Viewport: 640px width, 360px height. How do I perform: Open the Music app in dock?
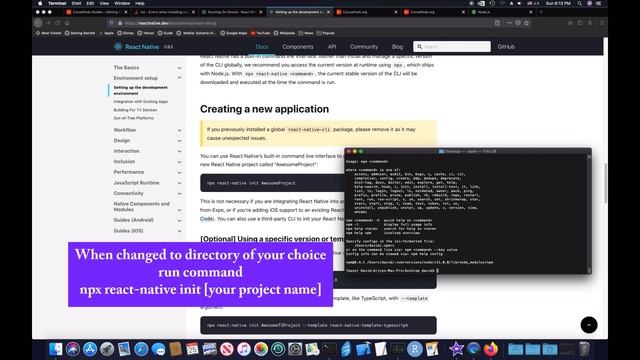244,349
